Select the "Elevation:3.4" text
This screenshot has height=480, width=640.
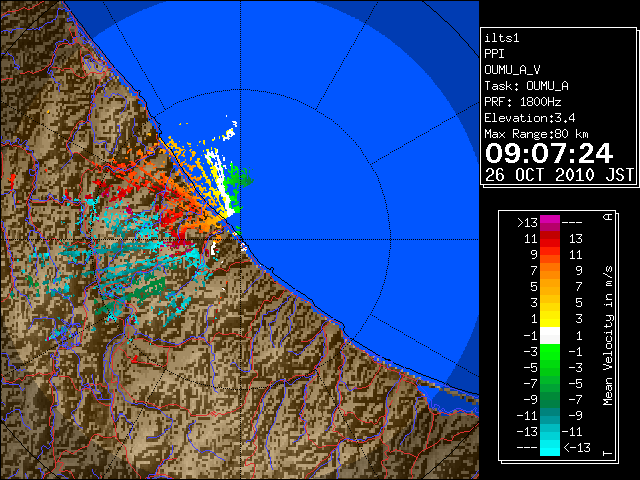530,118
